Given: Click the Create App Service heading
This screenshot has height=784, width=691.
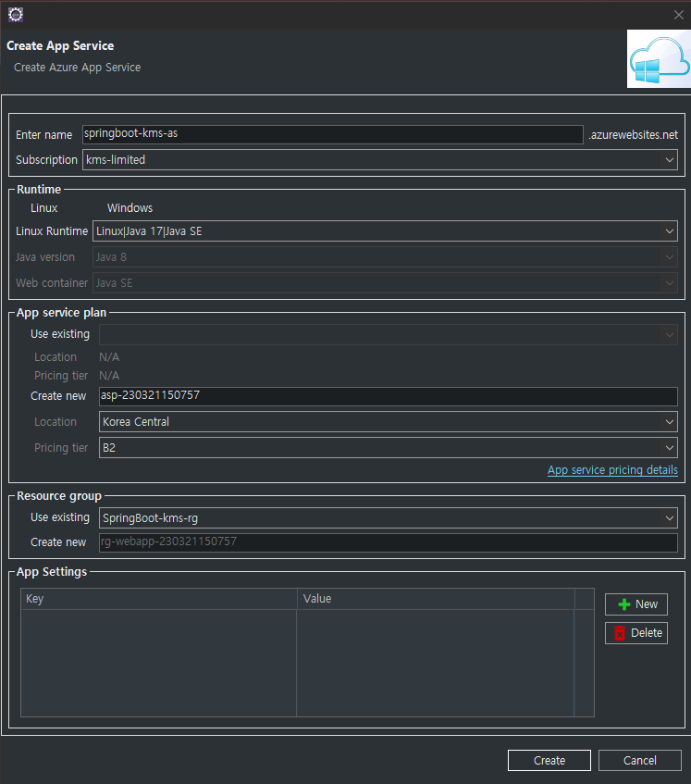Looking at the screenshot, I should (60, 46).
